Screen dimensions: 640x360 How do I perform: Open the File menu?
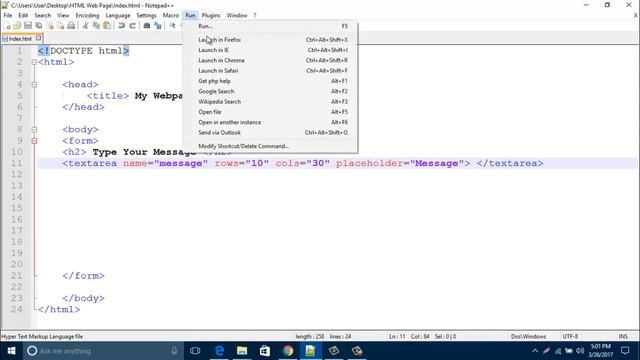(8, 15)
